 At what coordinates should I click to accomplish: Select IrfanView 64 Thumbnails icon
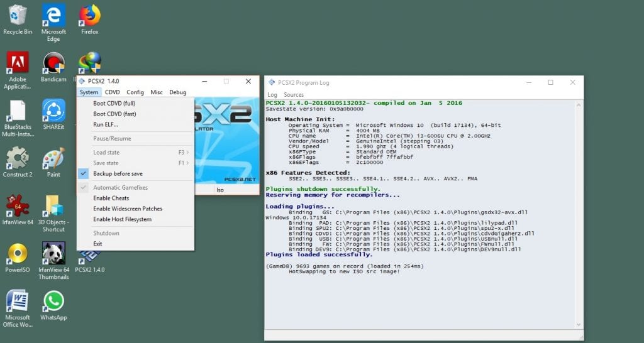pyautogui.click(x=53, y=261)
